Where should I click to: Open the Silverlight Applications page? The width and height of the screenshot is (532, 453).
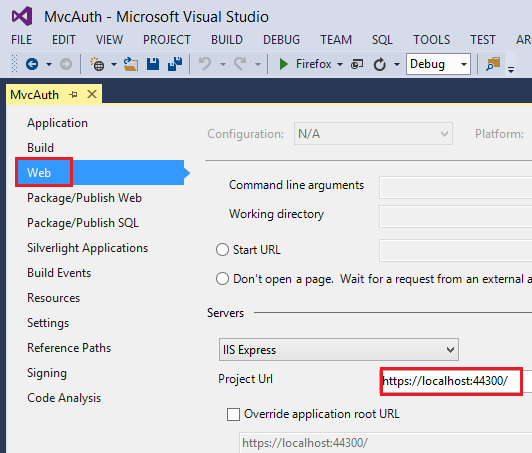point(88,248)
